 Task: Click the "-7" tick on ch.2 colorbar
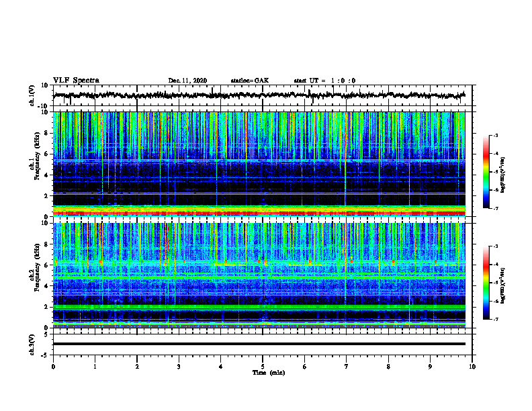(x=495, y=319)
